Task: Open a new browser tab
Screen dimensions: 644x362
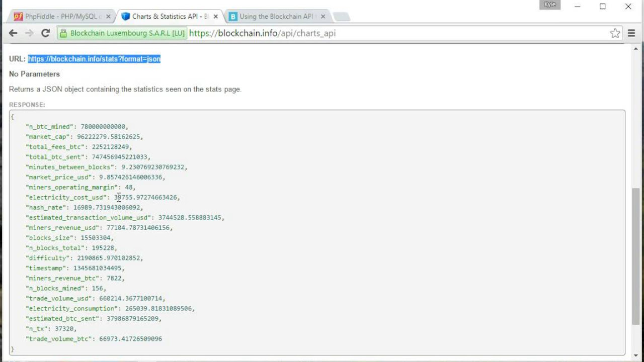Action: point(342,17)
